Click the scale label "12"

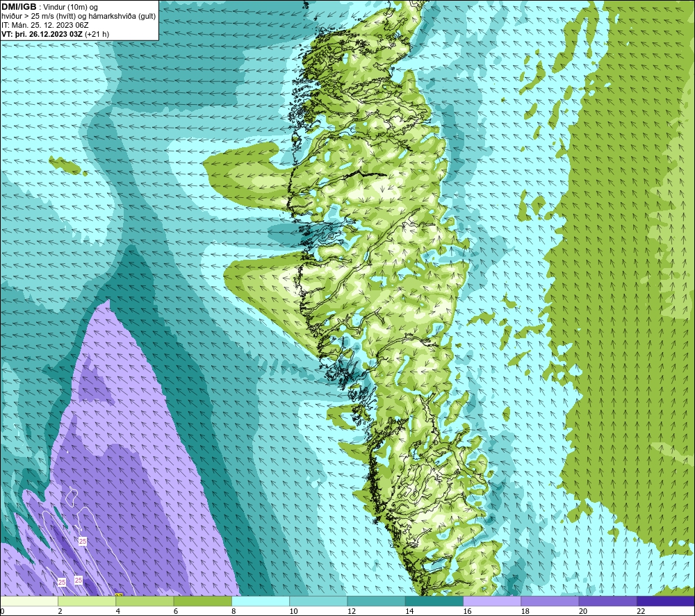352,611
